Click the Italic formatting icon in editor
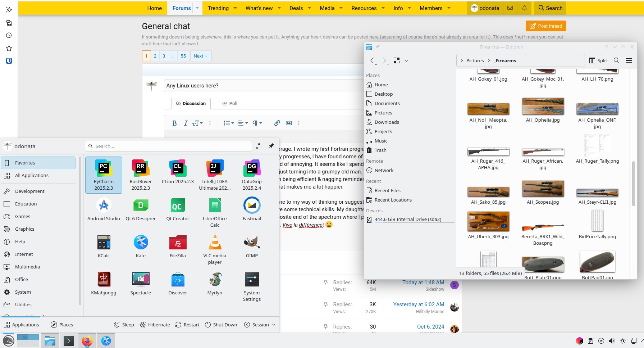Viewport: 644px width, 348px height. [186, 123]
